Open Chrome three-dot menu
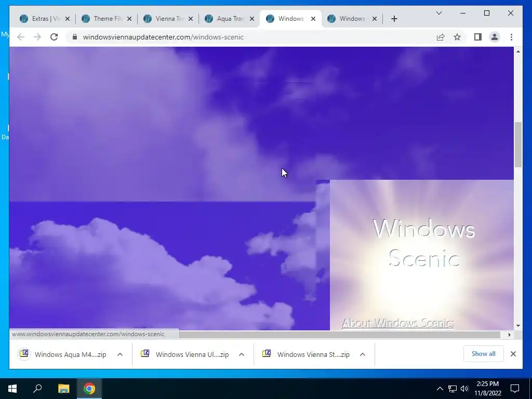 point(511,37)
